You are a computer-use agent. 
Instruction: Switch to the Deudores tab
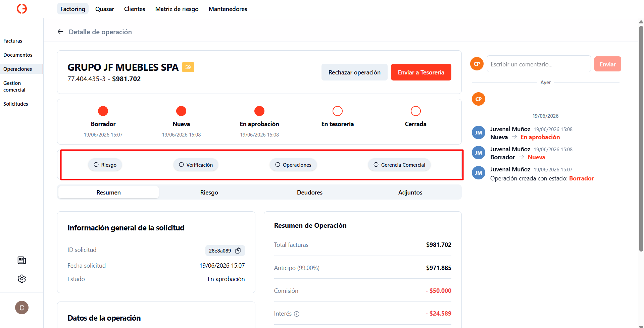(x=310, y=193)
